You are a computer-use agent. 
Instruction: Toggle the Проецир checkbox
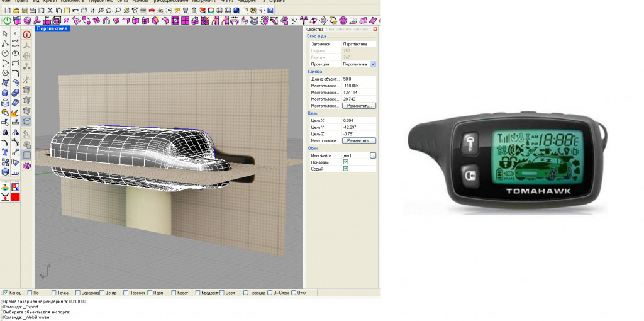(x=246, y=293)
